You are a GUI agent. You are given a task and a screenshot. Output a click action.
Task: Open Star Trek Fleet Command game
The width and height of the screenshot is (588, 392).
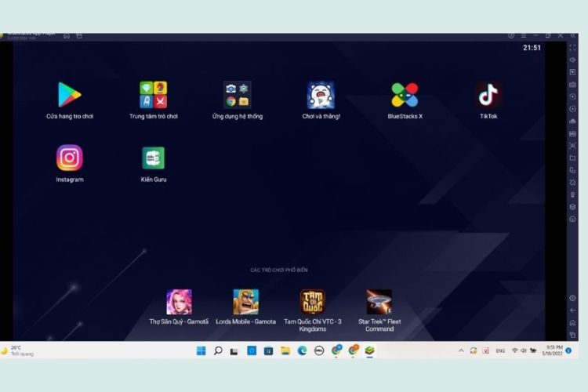(x=379, y=302)
